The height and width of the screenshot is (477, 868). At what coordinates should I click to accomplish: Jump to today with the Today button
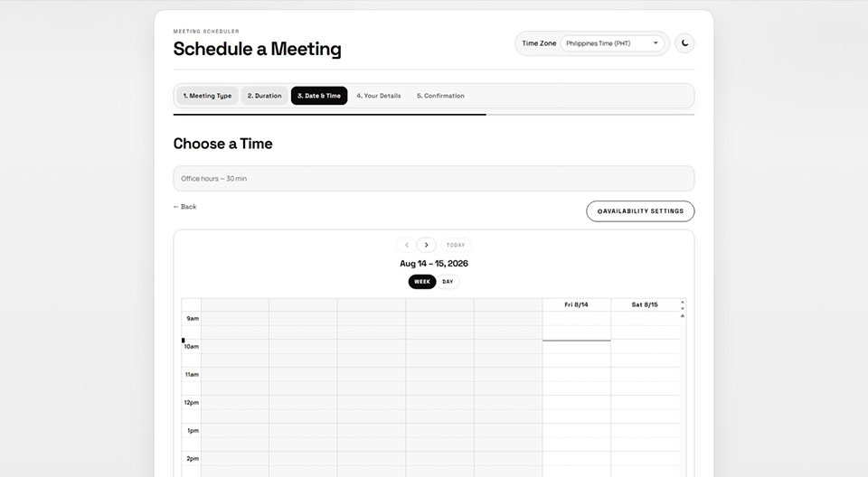[456, 245]
